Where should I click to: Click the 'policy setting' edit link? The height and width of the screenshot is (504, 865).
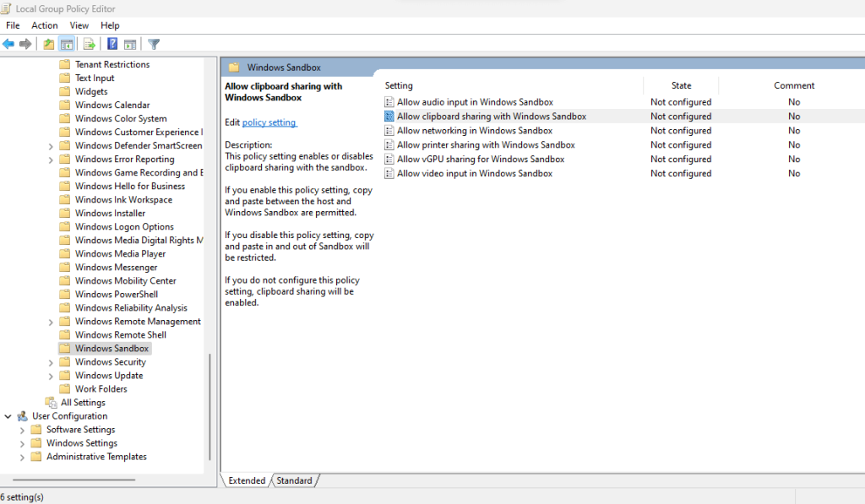[269, 122]
